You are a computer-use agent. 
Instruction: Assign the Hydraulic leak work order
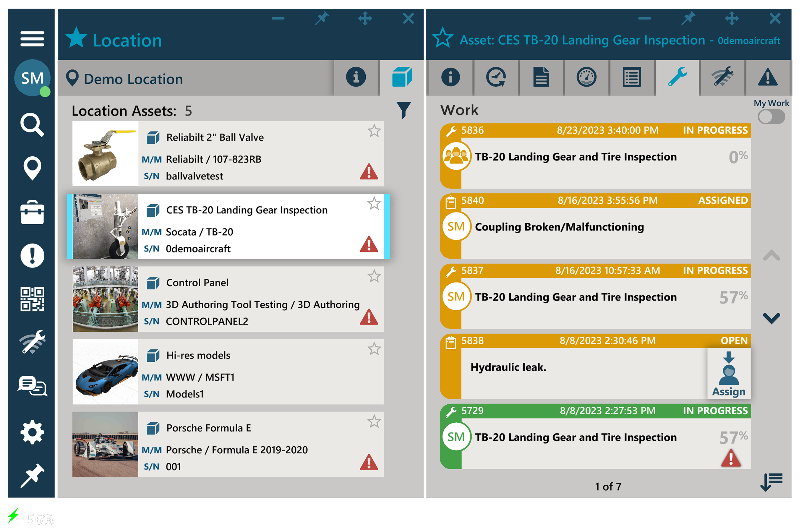click(x=729, y=374)
